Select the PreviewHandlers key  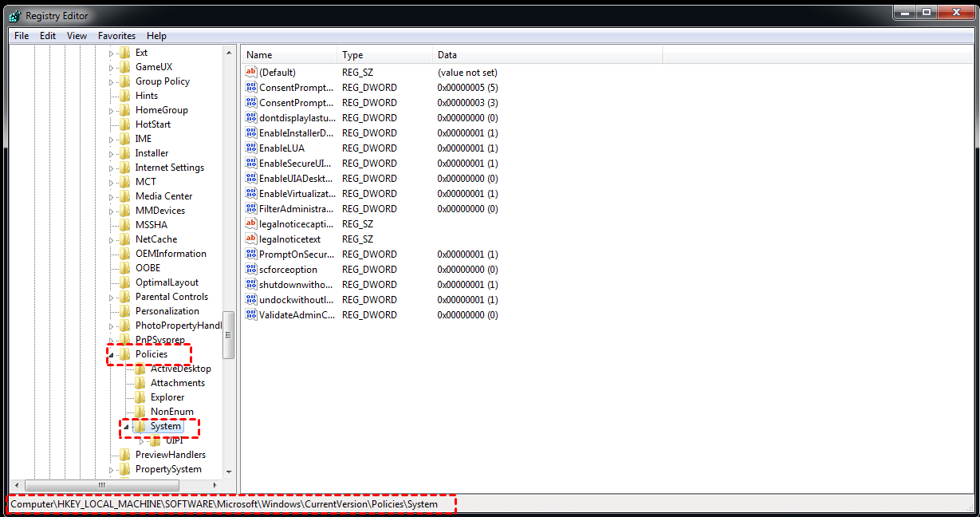coord(171,455)
